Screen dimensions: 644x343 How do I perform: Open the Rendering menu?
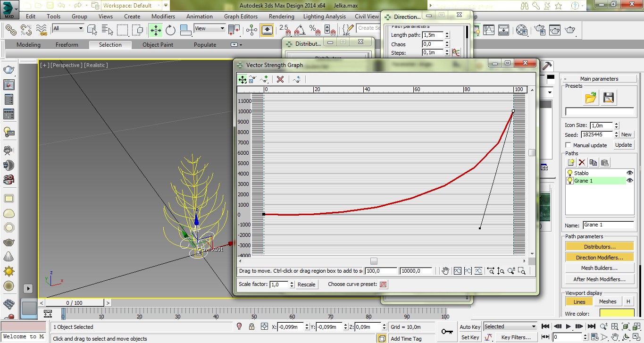pyautogui.click(x=282, y=16)
